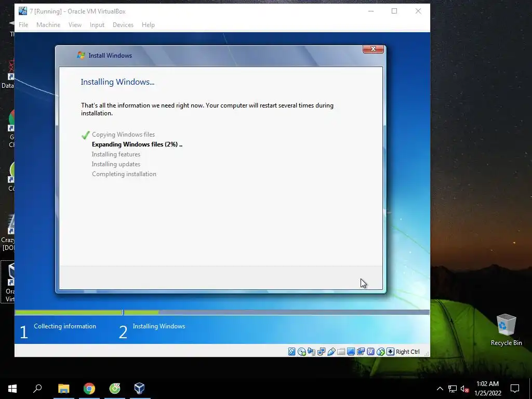Image resolution: width=532 pixels, height=399 pixels.
Task: Click the Installing updates step text
Action: (116, 164)
